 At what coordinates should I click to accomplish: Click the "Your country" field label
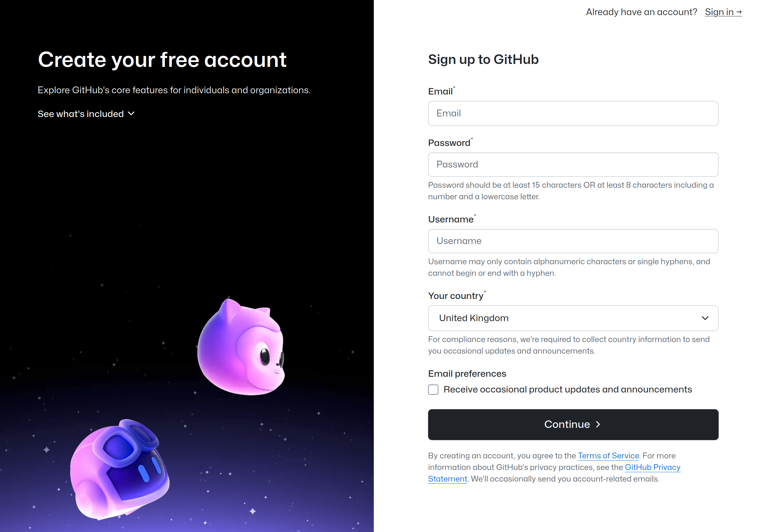pyautogui.click(x=456, y=296)
